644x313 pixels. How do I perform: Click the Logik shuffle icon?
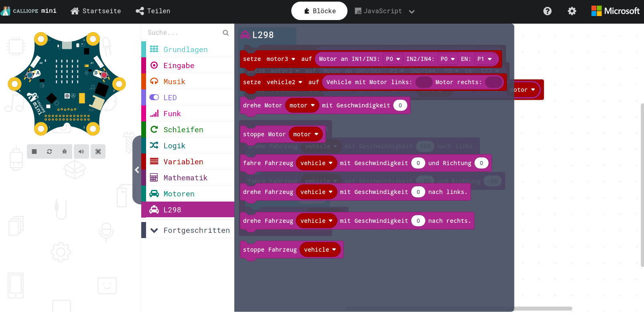[154, 145]
